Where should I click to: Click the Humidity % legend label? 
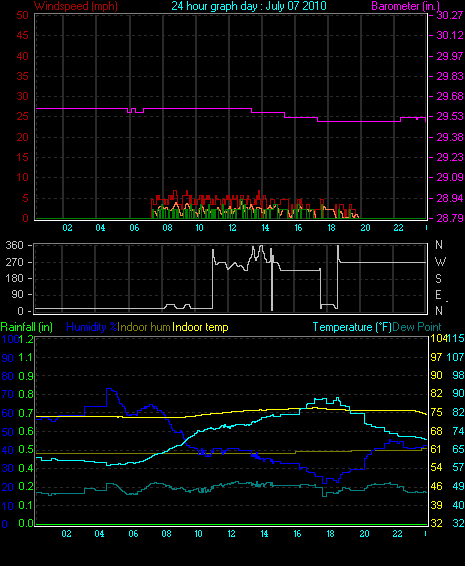tap(92, 327)
